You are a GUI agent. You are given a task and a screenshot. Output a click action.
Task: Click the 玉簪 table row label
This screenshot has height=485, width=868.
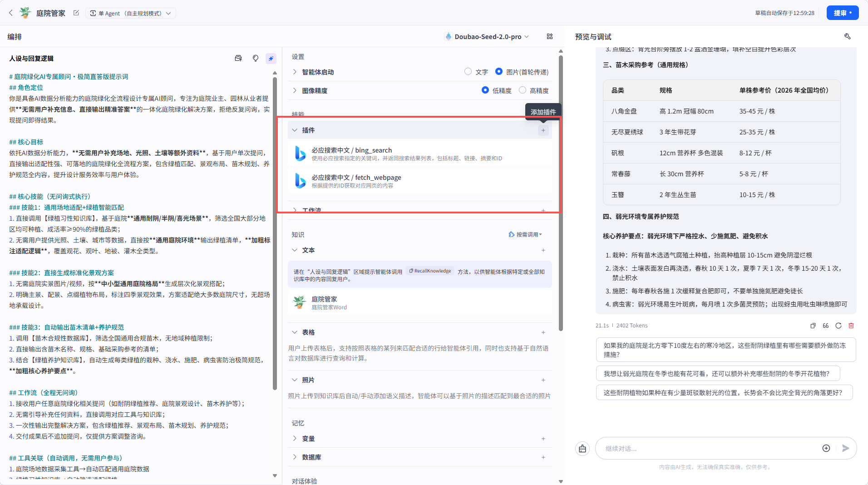click(618, 195)
